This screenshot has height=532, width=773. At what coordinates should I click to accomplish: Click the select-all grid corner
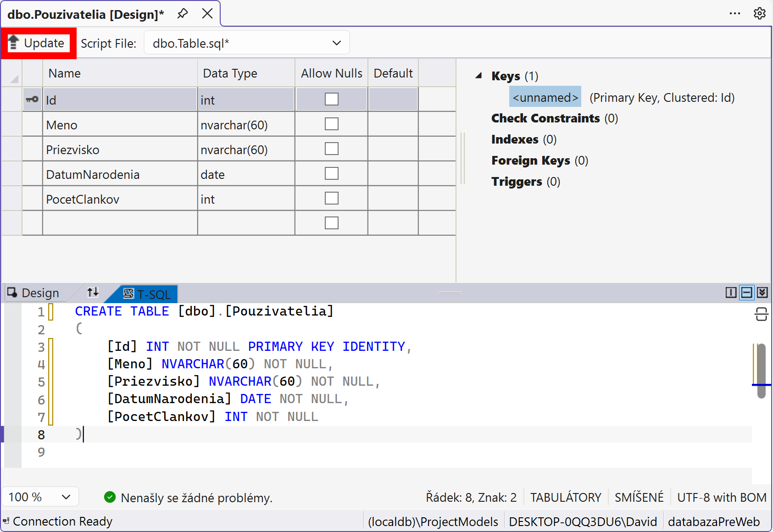12,73
